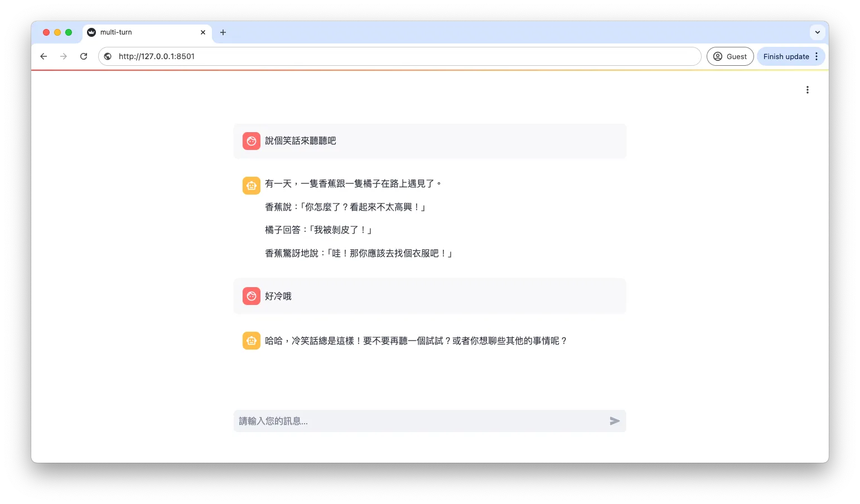Click the Guest profile button

(x=730, y=56)
